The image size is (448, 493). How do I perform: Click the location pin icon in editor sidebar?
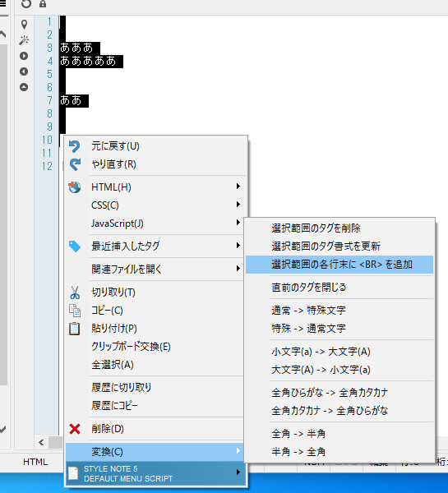click(x=24, y=24)
